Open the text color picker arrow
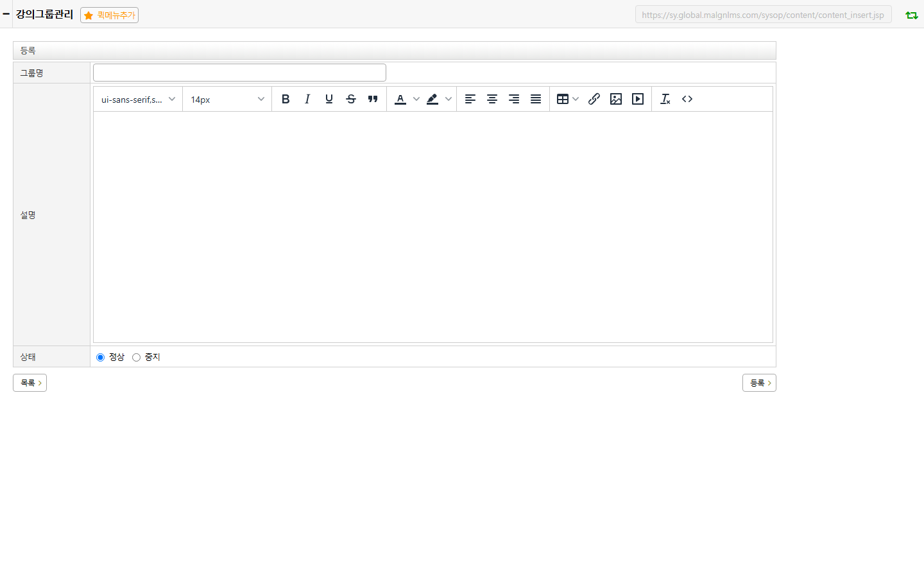924x578 pixels. pos(416,99)
